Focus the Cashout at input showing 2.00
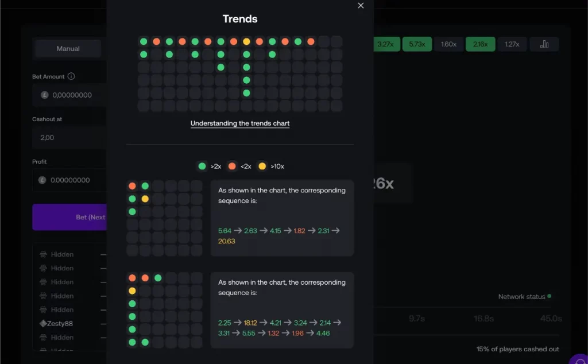This screenshot has height=364, width=588. (69, 138)
